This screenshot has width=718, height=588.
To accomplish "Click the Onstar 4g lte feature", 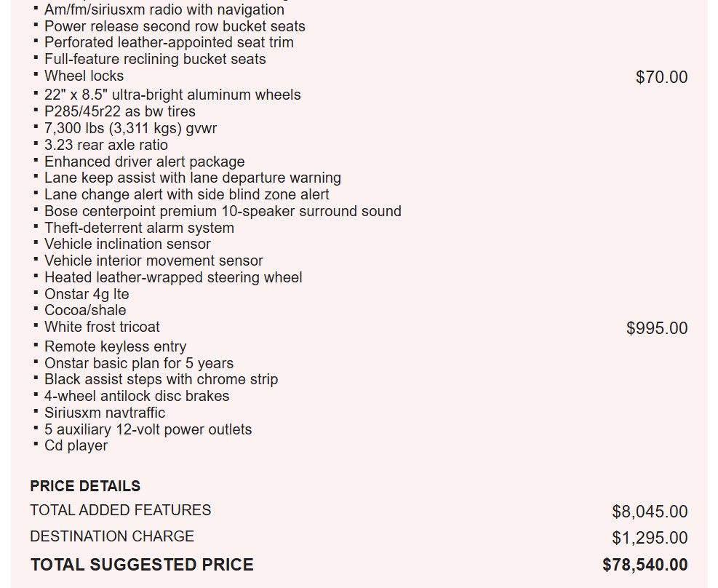I will point(87,294).
